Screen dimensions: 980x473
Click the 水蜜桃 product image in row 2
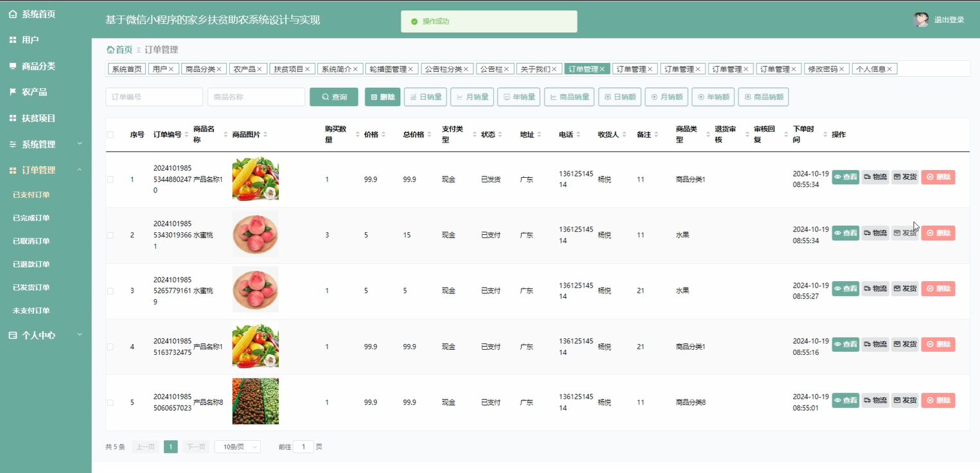(x=256, y=235)
